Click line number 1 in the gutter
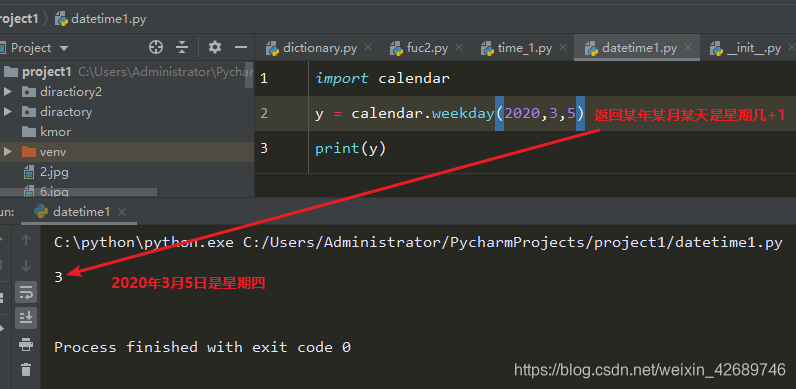This screenshot has height=389, width=796. pos(263,78)
